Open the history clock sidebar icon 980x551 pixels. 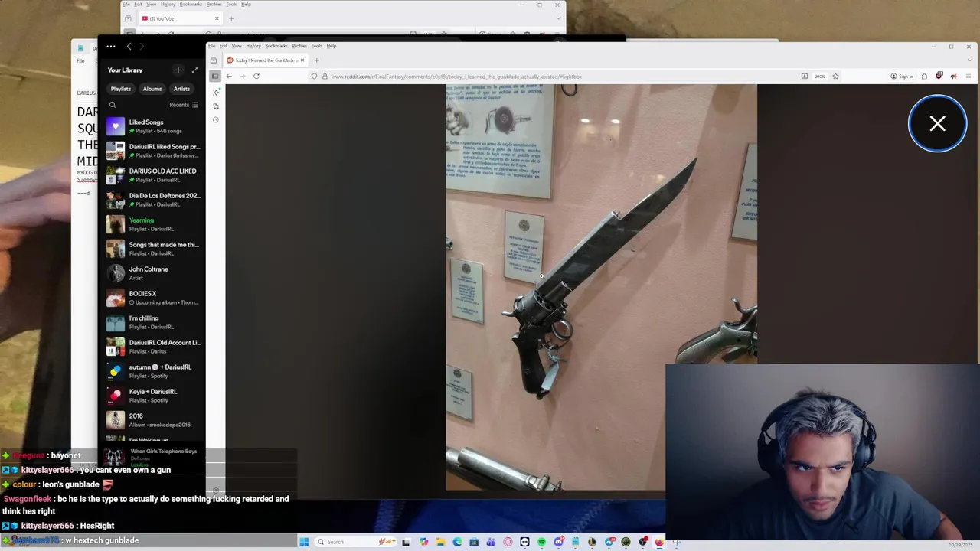pyautogui.click(x=216, y=119)
